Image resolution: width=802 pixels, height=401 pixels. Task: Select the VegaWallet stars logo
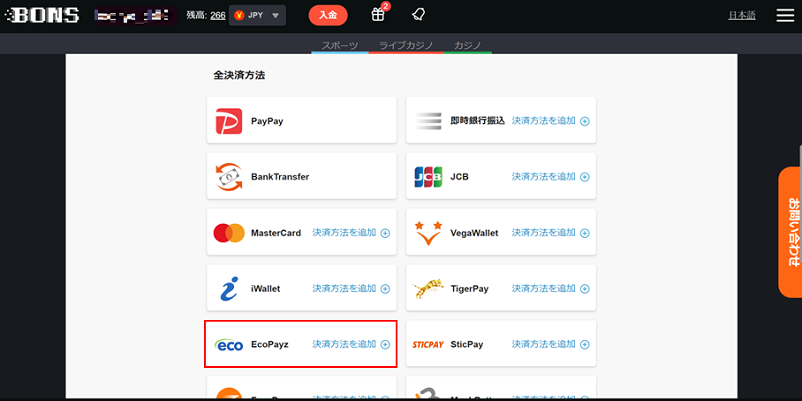click(429, 233)
